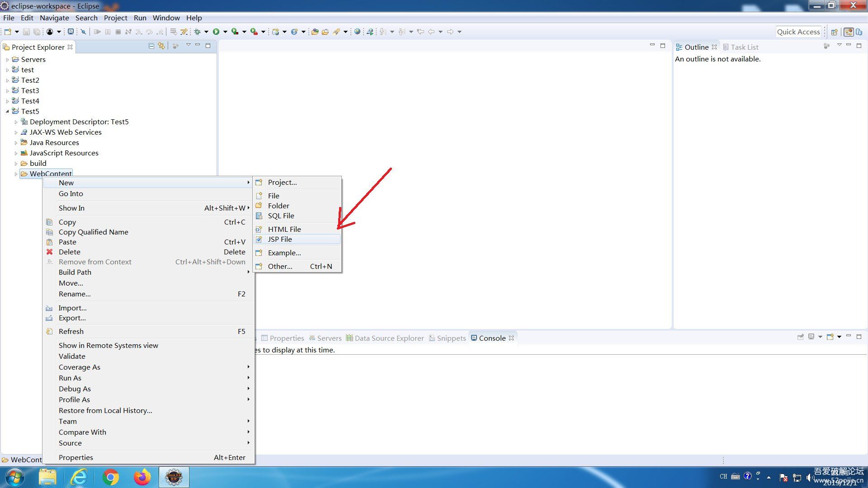Close the Outline view tab
The height and width of the screenshot is (488, 868).
[714, 47]
